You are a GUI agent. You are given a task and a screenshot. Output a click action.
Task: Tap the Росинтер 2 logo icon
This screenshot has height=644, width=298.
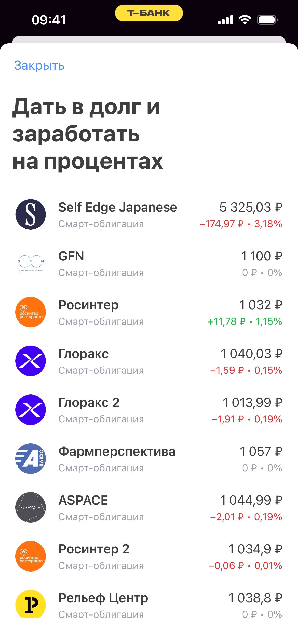(31, 556)
